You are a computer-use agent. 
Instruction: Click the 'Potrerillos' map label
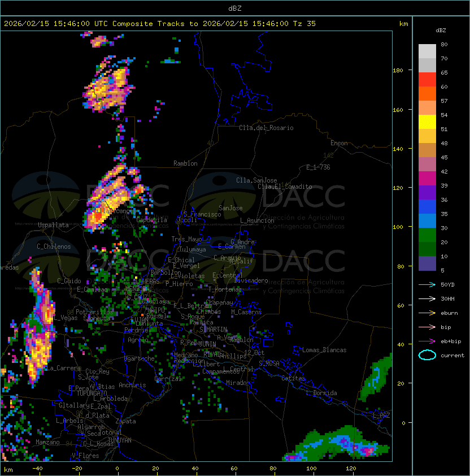coord(94,311)
